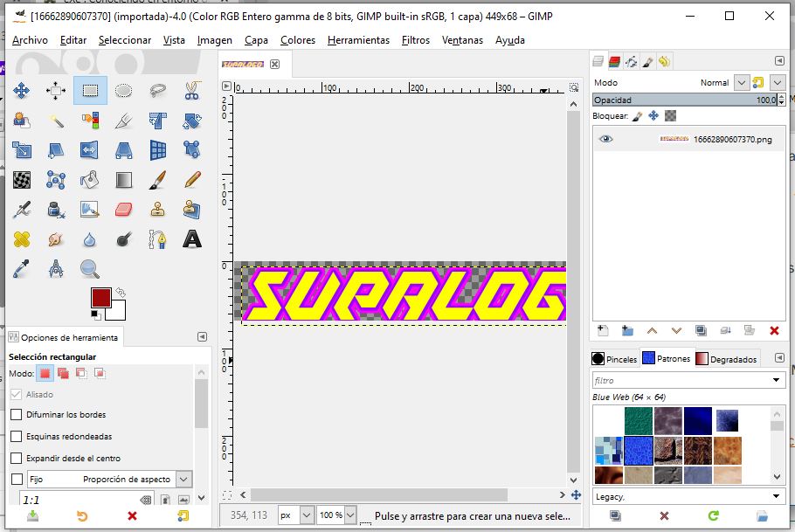
Task: Choose subtract from selection mode
Action: 81,373
